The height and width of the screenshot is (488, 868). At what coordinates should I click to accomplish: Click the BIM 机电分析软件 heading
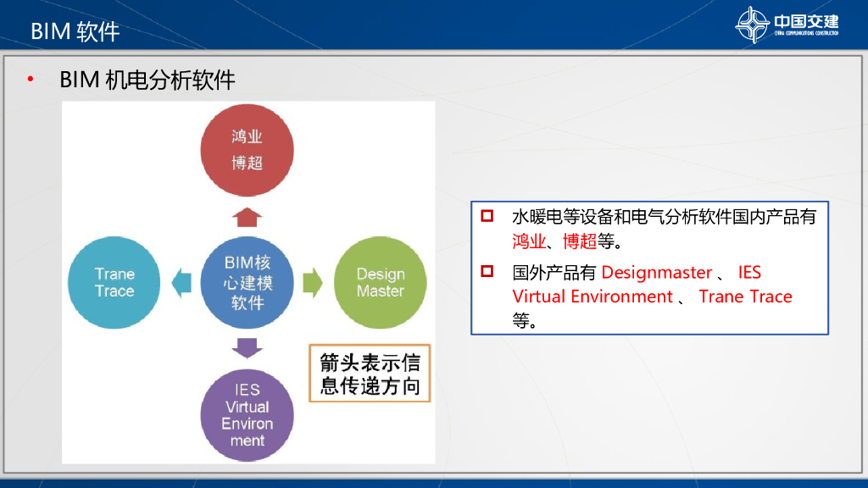coord(147,80)
